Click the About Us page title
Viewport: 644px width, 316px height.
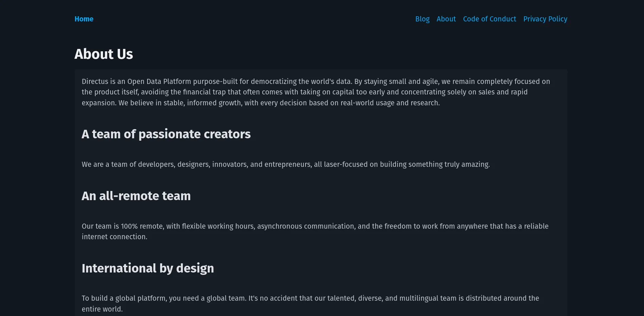point(104,54)
